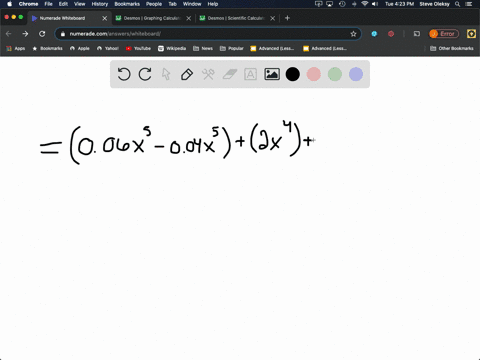Bookmark this page with star icon
480x360 pixels.
(x=353, y=34)
